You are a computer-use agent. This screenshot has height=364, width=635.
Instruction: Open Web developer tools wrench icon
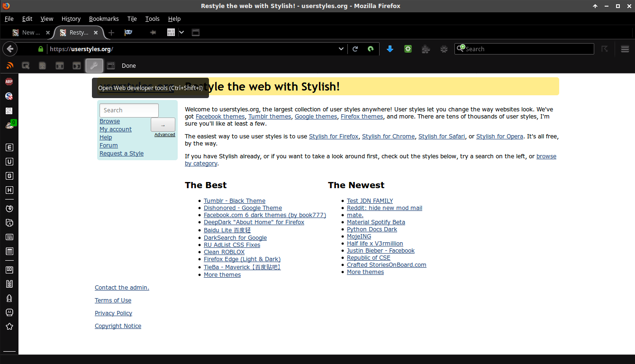click(94, 66)
